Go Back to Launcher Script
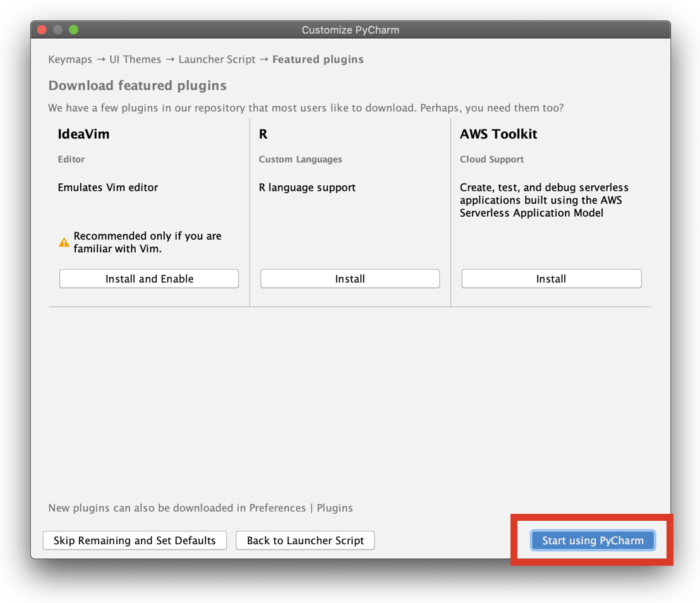This screenshot has width=700, height=603. pos(305,540)
